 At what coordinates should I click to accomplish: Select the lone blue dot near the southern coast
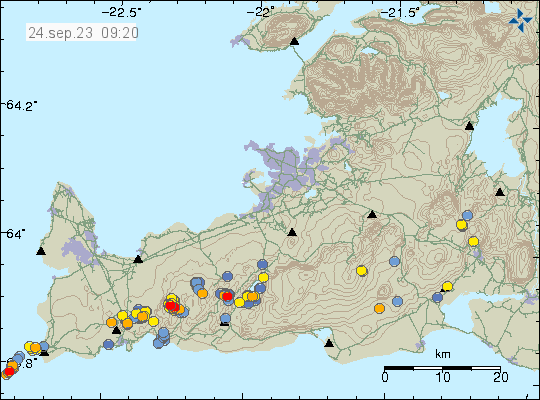coord(108,344)
